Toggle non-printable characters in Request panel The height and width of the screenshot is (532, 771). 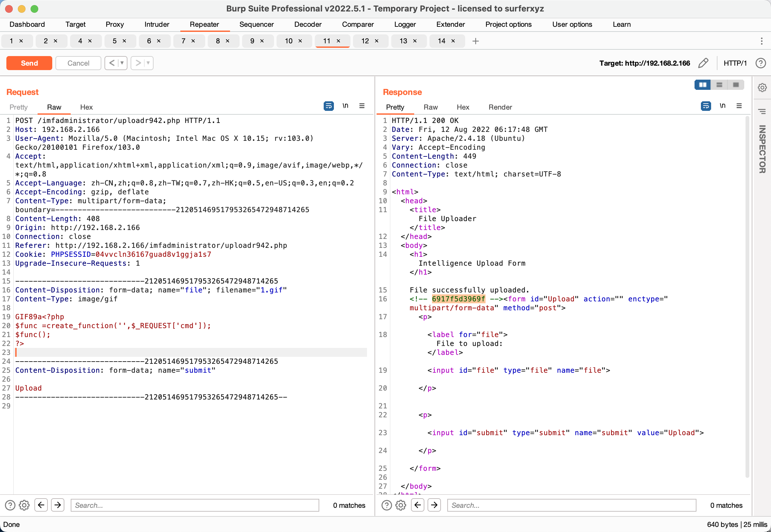[x=345, y=106]
